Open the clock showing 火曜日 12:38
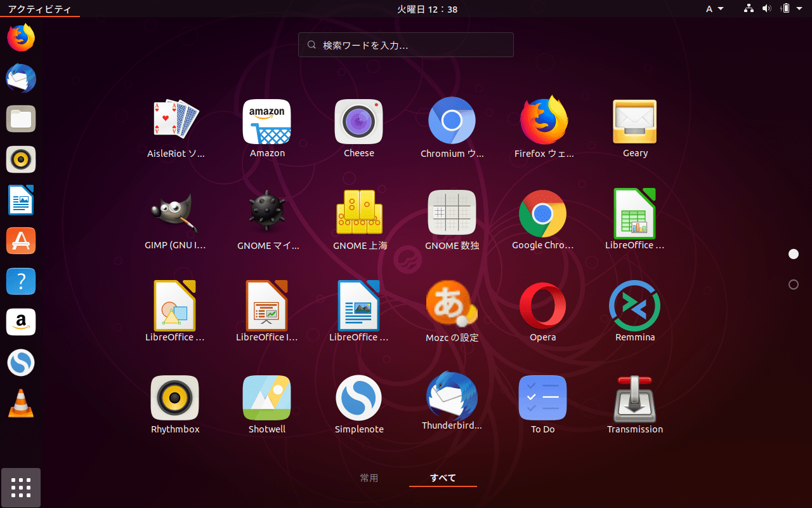Screen dimensions: 812x508 (427, 9)
